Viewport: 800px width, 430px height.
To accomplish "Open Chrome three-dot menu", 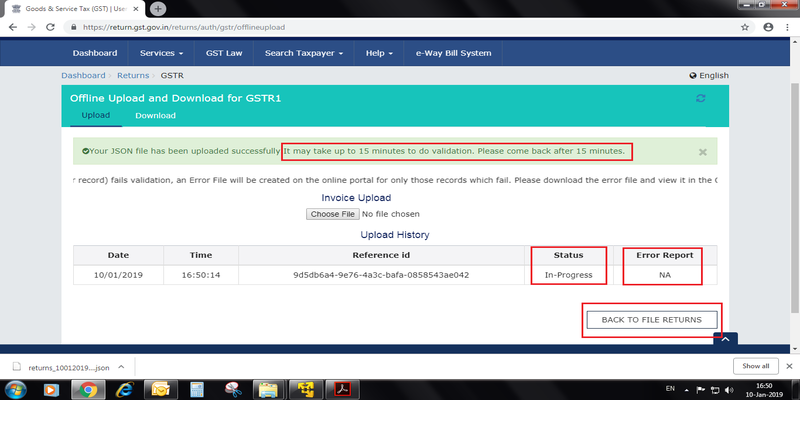I will [787, 27].
